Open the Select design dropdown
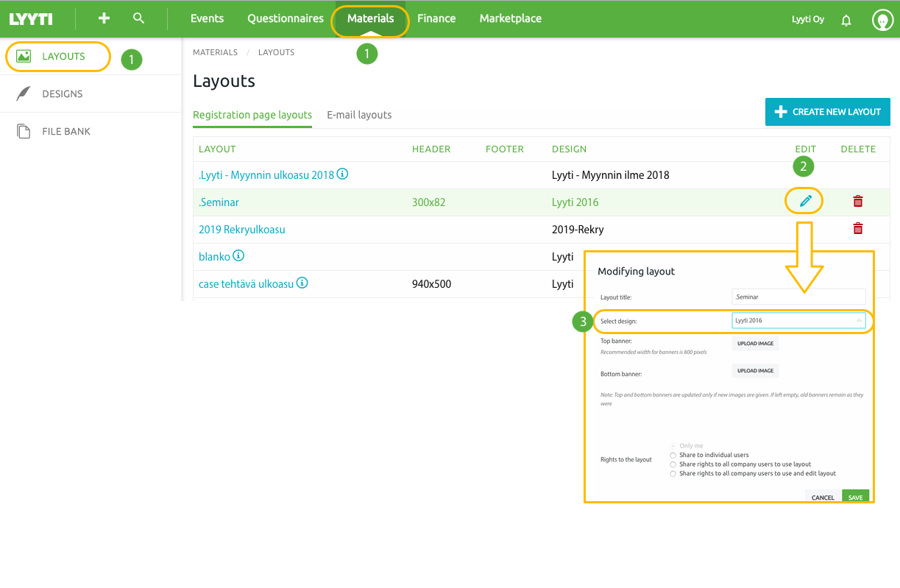Viewport: 900px width, 588px height. 798,321
